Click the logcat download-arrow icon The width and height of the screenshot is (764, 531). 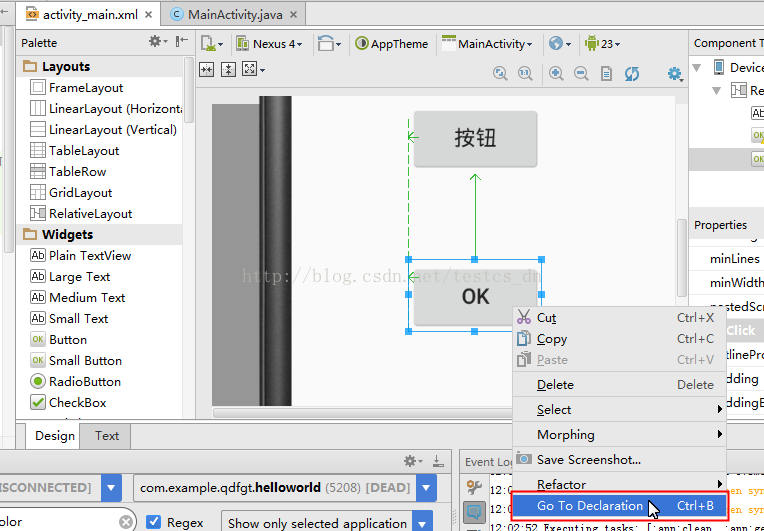tap(438, 461)
